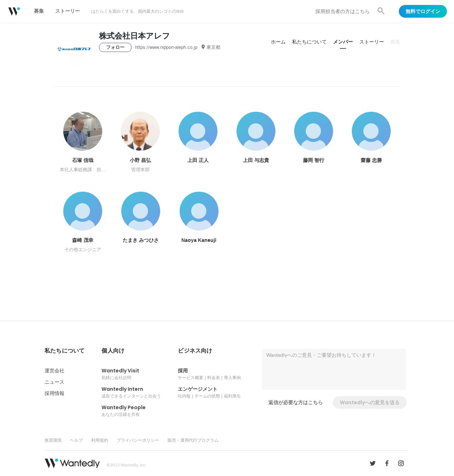Focus the Wantedly feedback text area

point(334,369)
